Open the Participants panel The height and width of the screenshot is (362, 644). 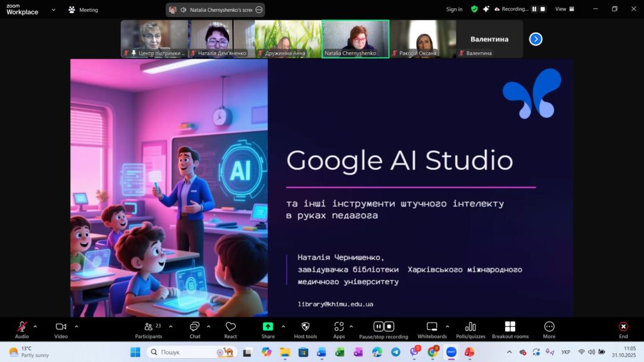(148, 329)
